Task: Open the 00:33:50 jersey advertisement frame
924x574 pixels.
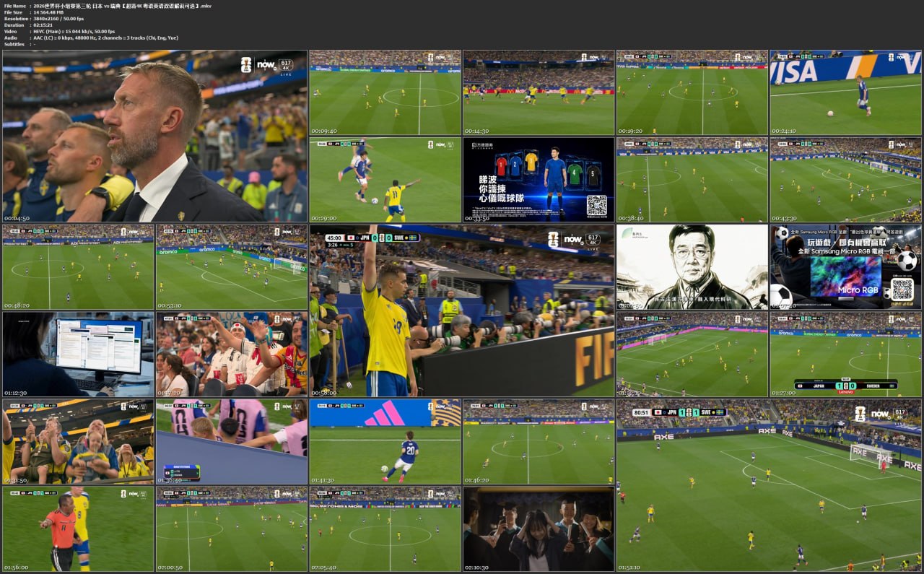Action: point(539,180)
